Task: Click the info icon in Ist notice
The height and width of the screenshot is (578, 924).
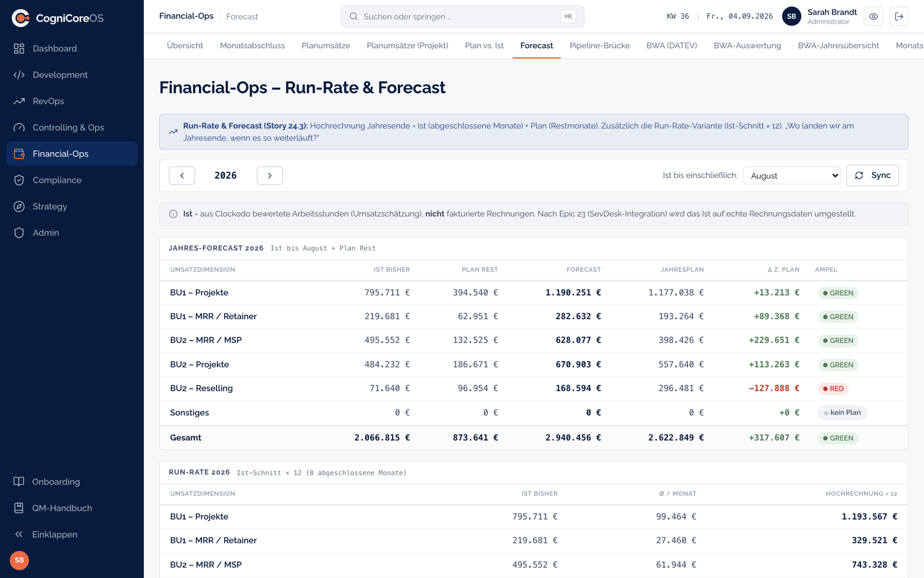Action: tap(173, 214)
